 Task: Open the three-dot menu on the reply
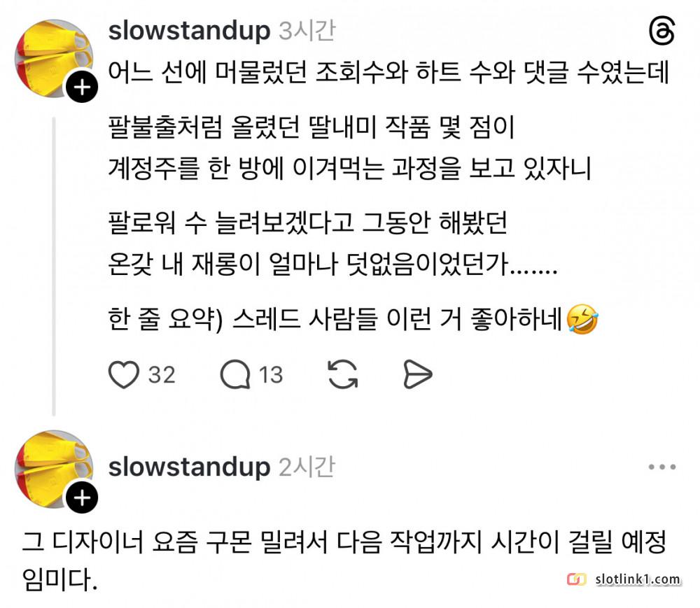pos(662,467)
